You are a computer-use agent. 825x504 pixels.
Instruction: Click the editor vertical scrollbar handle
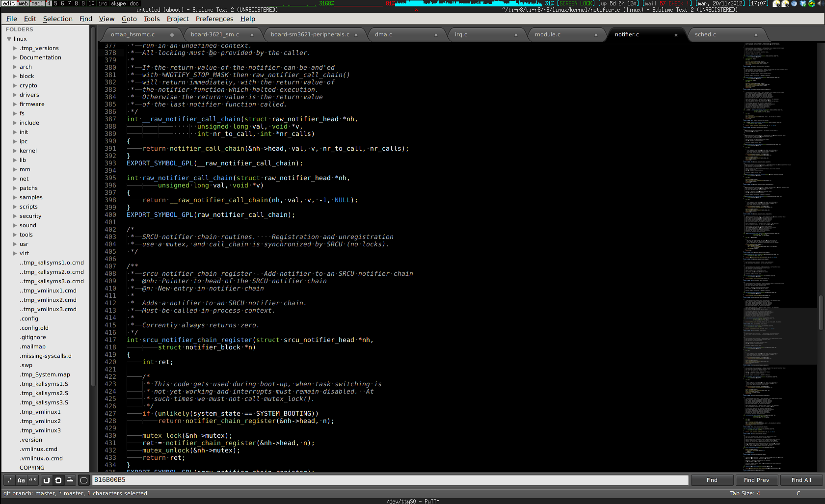[821, 313]
